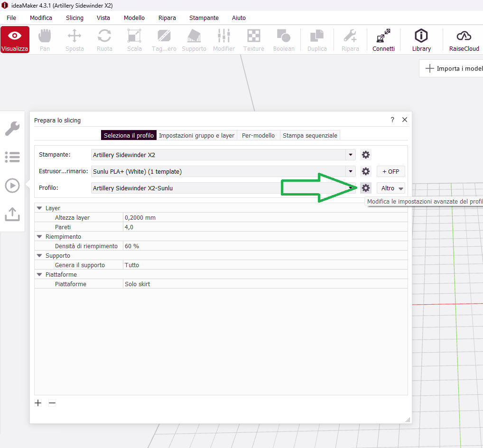
Task: Click the list icon in left sidebar
Action: [12, 157]
